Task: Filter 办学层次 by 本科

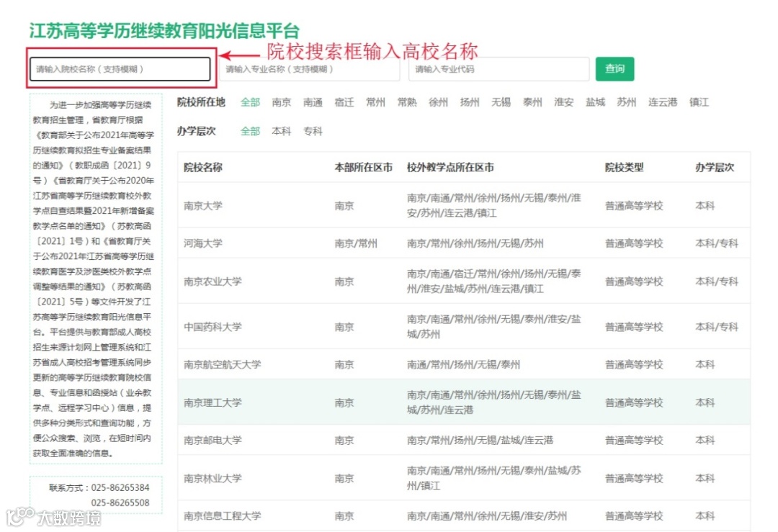Action: point(282,132)
